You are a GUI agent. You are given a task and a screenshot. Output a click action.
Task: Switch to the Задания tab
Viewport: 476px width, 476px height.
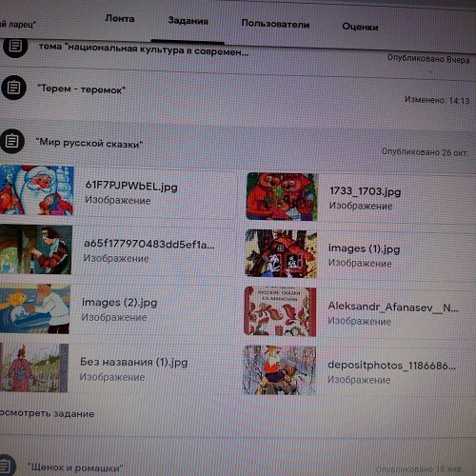pos(188,21)
